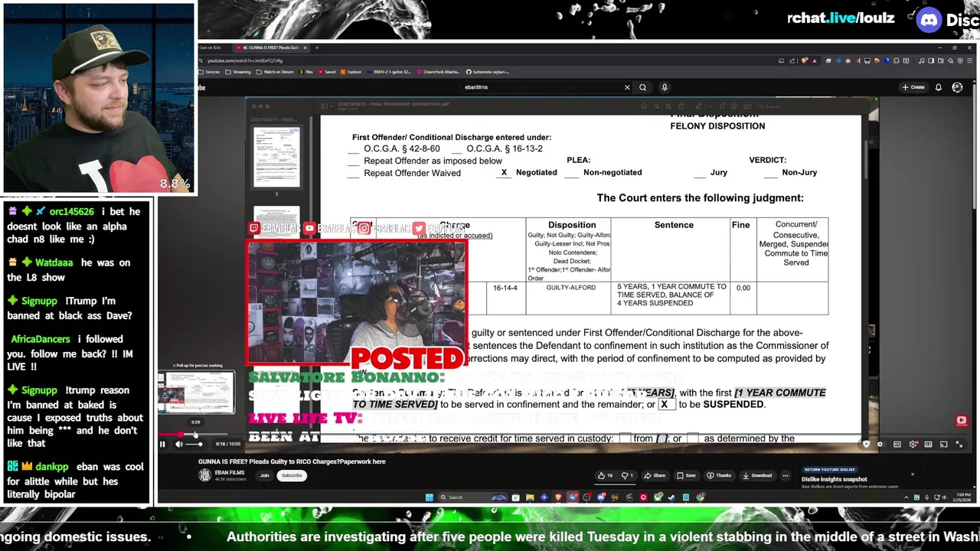Viewport: 980px width, 551px height.
Task: Like the video (thumbs up 16)
Action: pyautogui.click(x=605, y=475)
